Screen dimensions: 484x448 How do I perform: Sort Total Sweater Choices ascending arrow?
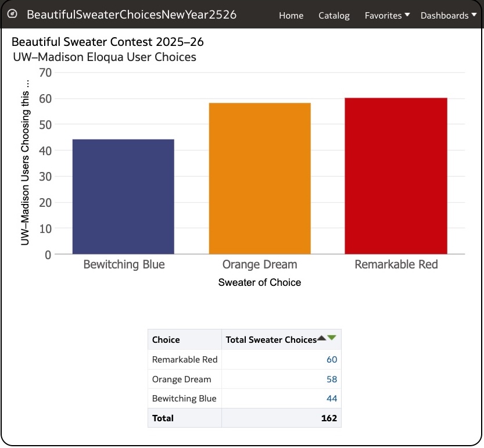tap(321, 338)
